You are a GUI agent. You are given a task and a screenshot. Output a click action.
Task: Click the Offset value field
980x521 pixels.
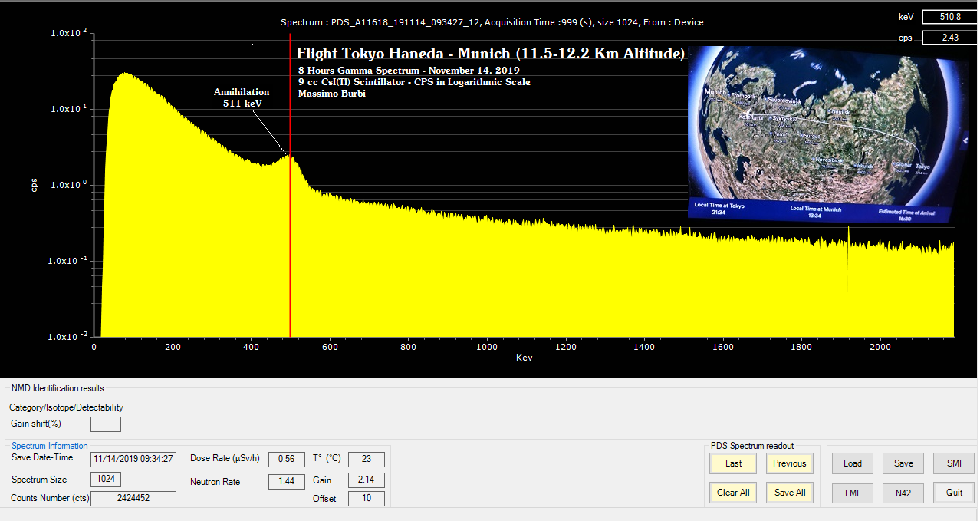367,499
